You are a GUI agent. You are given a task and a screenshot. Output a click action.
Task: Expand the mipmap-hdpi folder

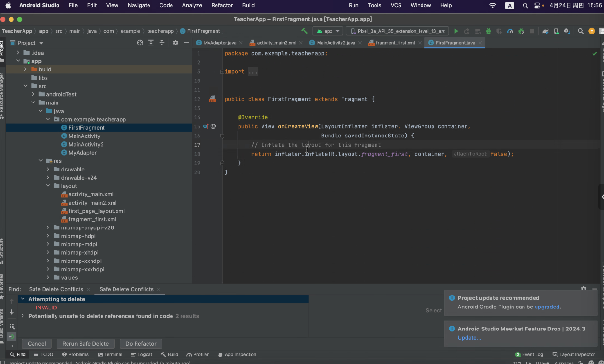point(48,236)
